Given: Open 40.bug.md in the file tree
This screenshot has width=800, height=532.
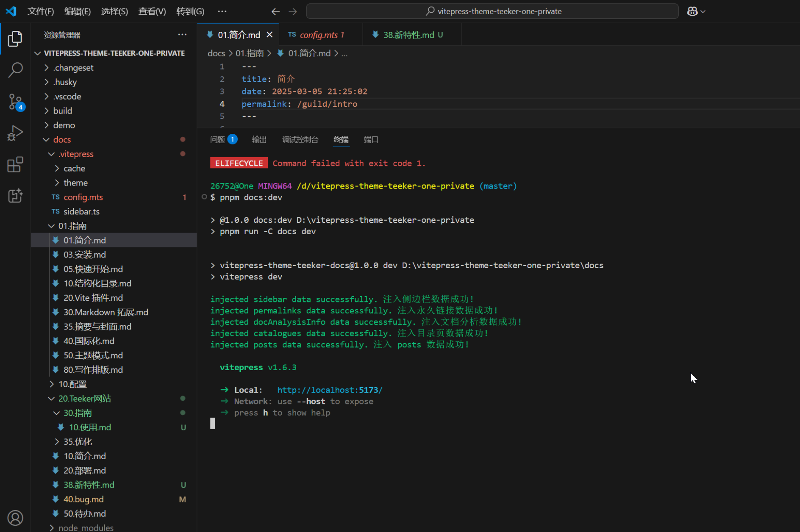Looking at the screenshot, I should click(x=114, y=499).
